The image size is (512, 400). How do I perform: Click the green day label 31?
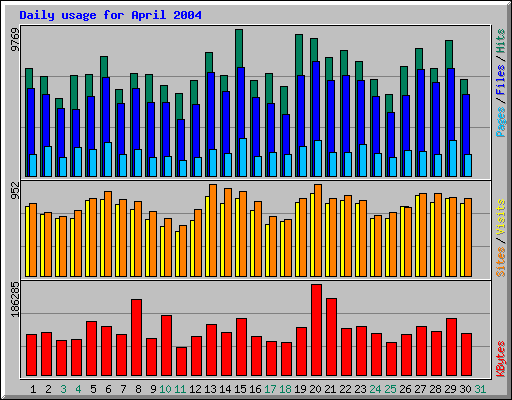pos(480,389)
